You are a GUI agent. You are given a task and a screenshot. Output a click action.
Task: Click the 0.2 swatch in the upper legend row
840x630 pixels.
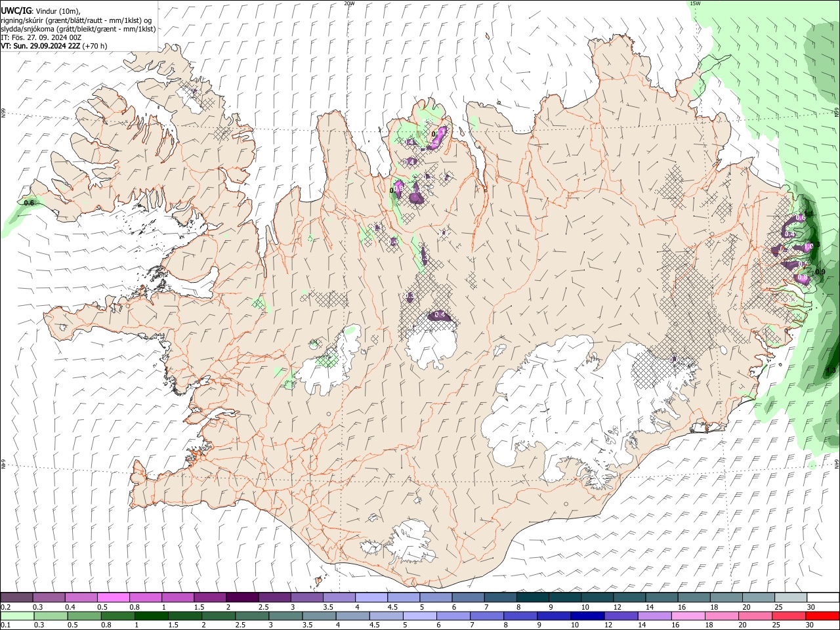[17, 597]
